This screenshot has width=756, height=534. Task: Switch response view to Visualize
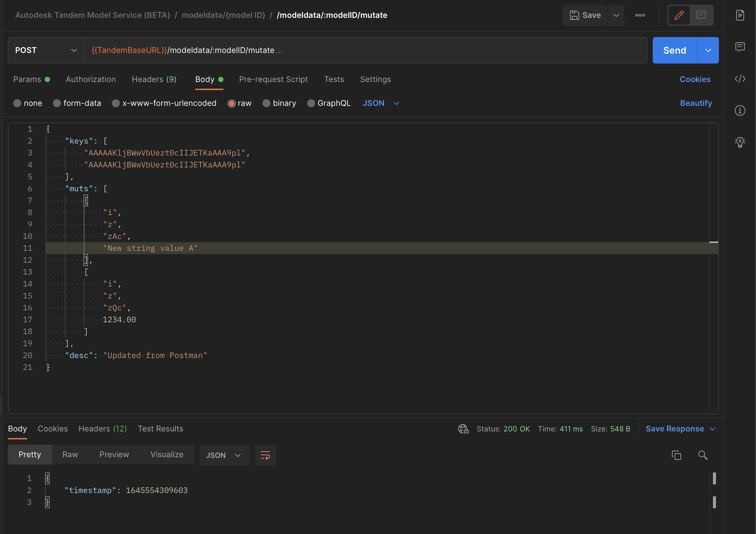point(167,455)
